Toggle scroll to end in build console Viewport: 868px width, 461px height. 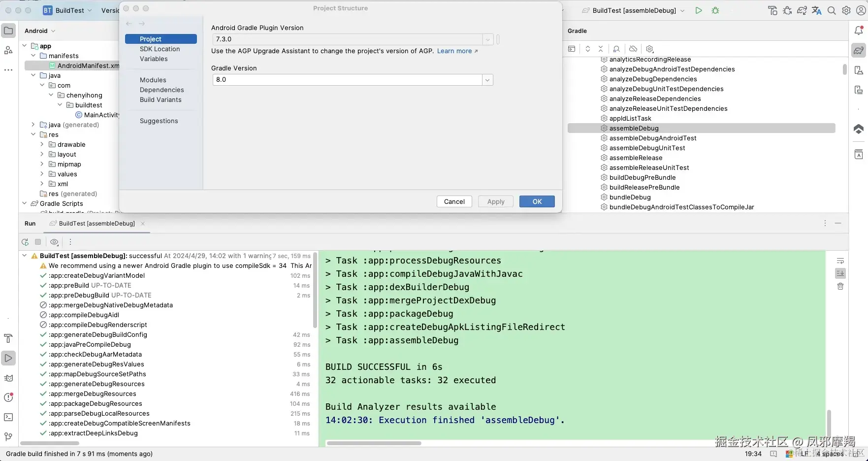pyautogui.click(x=840, y=273)
